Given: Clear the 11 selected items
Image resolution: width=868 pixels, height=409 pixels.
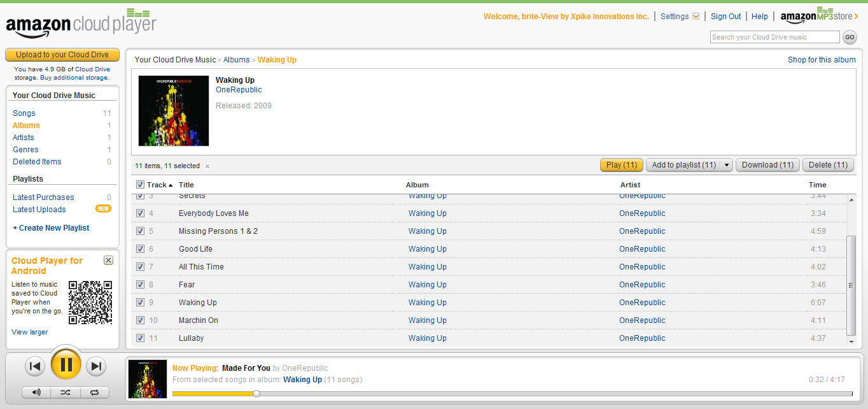Looking at the screenshot, I should point(207,166).
